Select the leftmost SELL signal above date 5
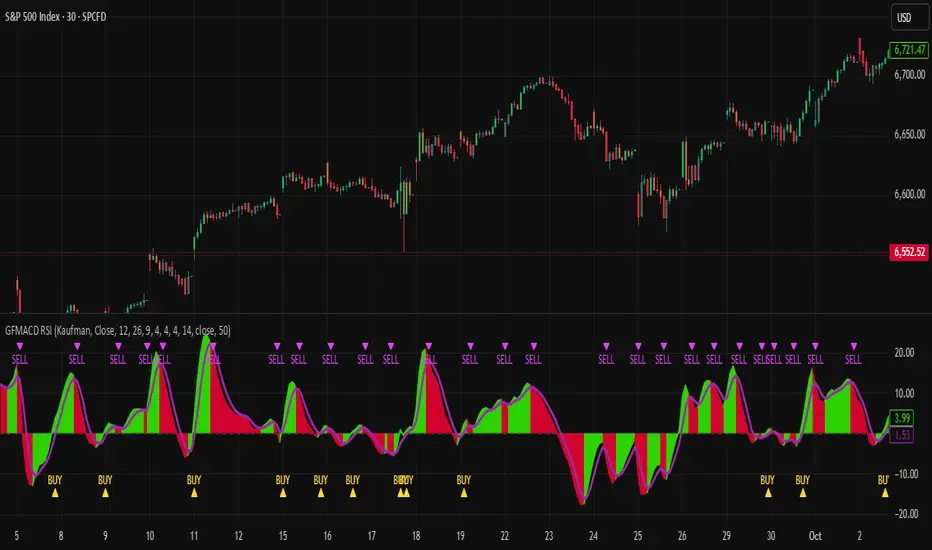The image size is (932, 550). 20,353
